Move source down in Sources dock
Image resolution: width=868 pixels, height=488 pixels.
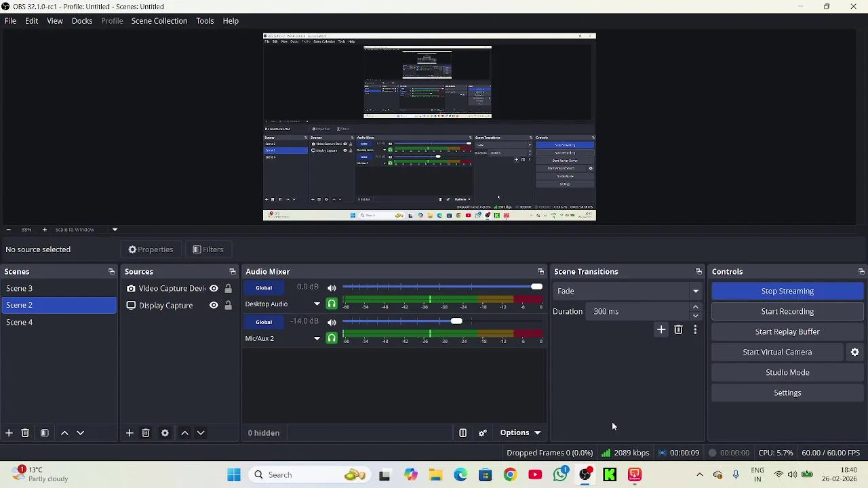201,432
